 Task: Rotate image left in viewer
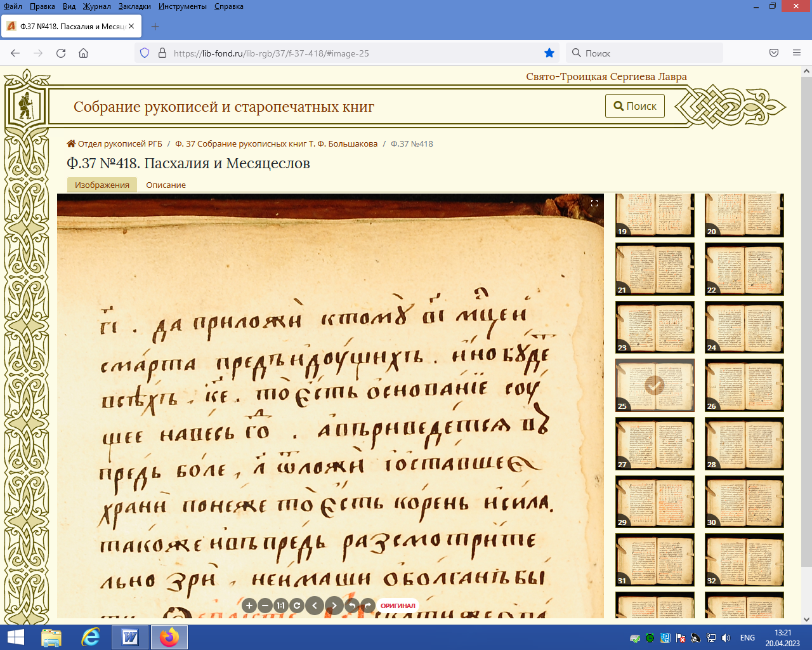(352, 606)
